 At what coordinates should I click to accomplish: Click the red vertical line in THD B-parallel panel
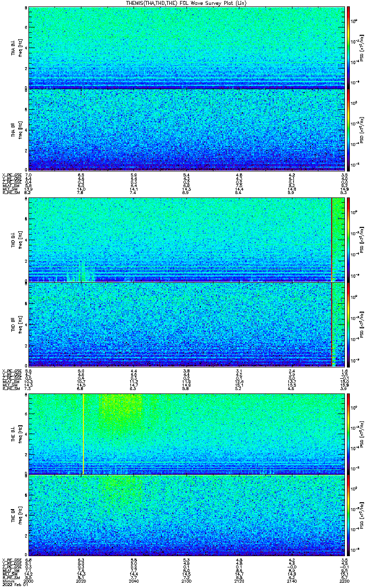[332, 324]
